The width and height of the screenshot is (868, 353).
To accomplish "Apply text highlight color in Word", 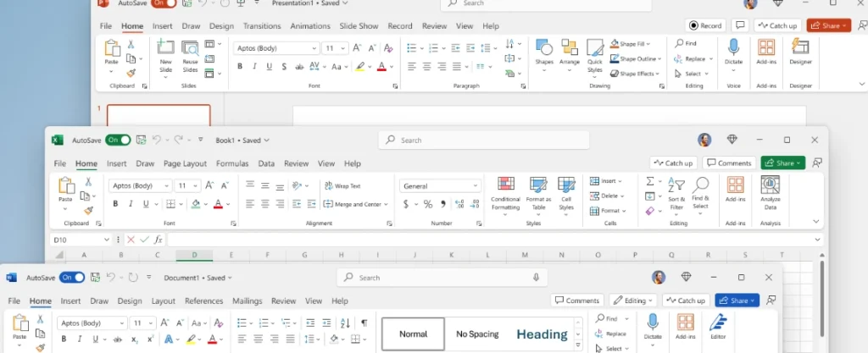I will pos(192,339).
